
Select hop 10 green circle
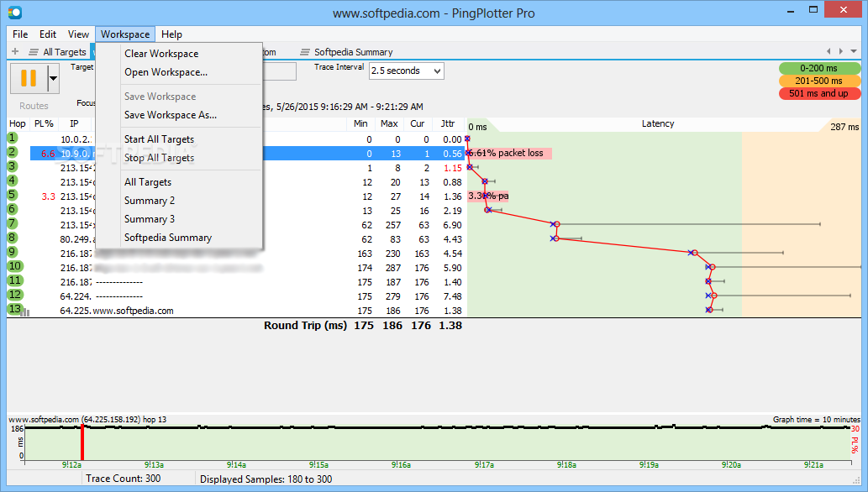pos(15,267)
